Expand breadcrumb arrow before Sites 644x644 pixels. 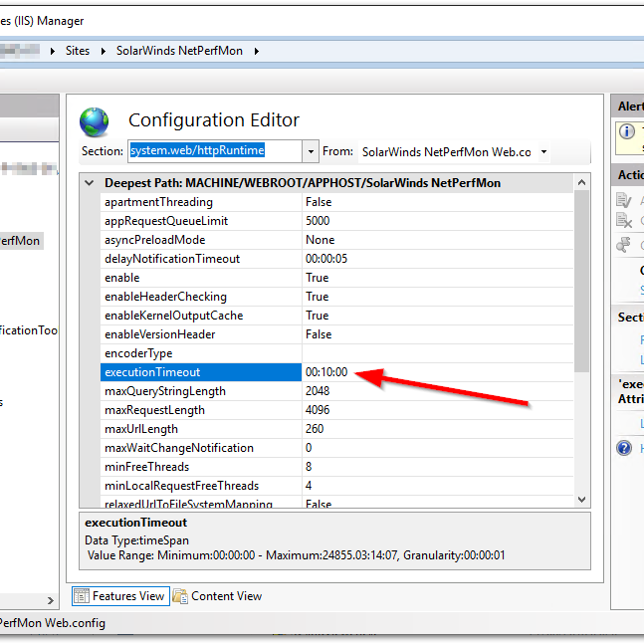click(x=52, y=51)
